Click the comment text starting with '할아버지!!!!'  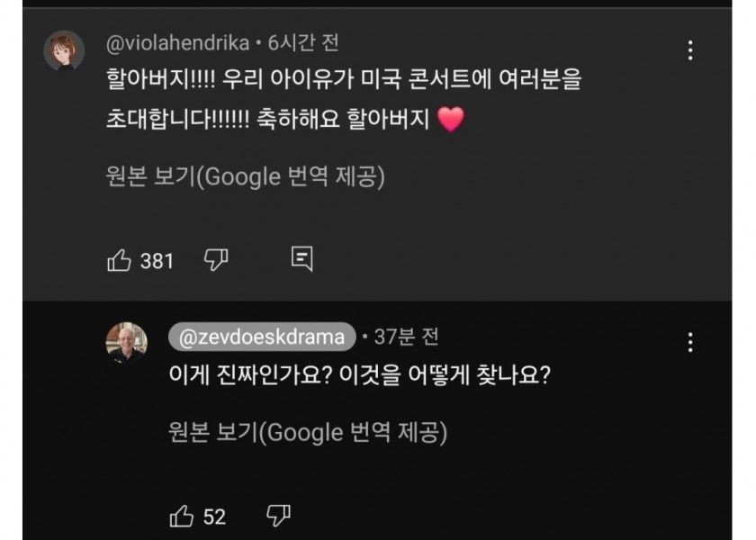pos(342,81)
